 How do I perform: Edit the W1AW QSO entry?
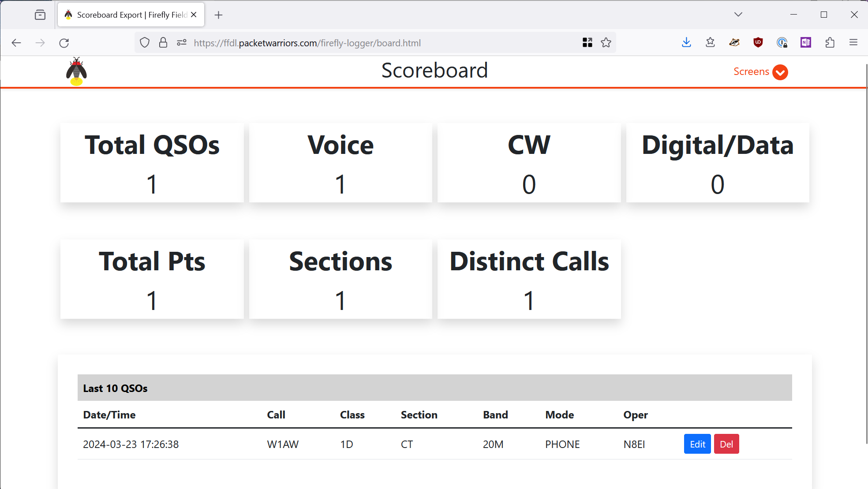coord(697,444)
